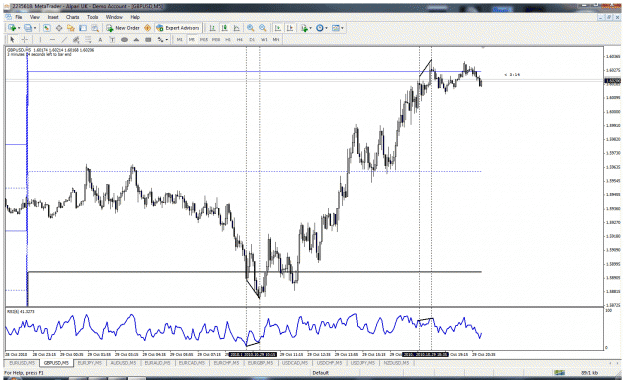The width and height of the screenshot is (625, 380).
Task: Open the Data Window icon
Action: (x=59, y=28)
